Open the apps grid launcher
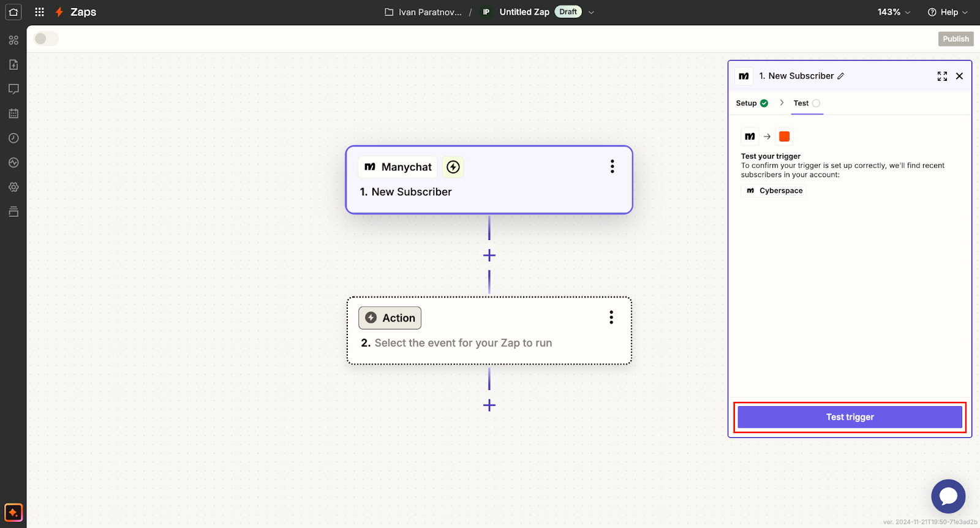This screenshot has height=528, width=980. coord(40,12)
